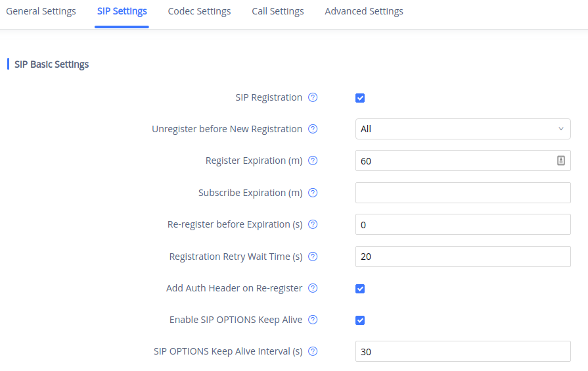Show help for Subscribe Expiration

point(313,193)
